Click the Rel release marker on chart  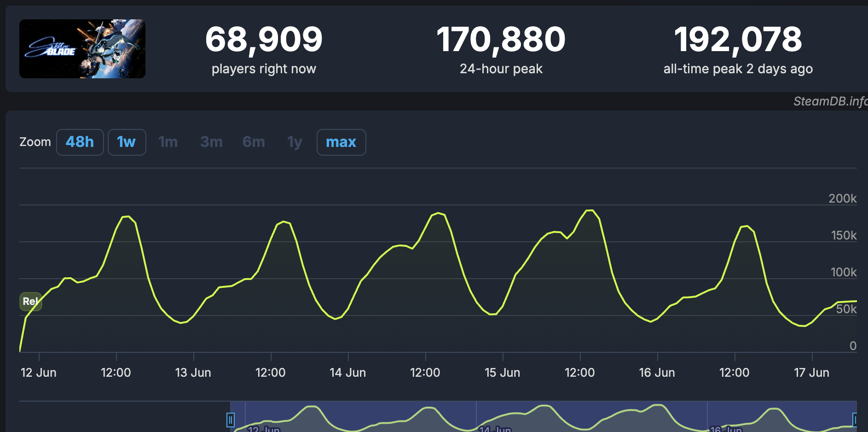31,302
